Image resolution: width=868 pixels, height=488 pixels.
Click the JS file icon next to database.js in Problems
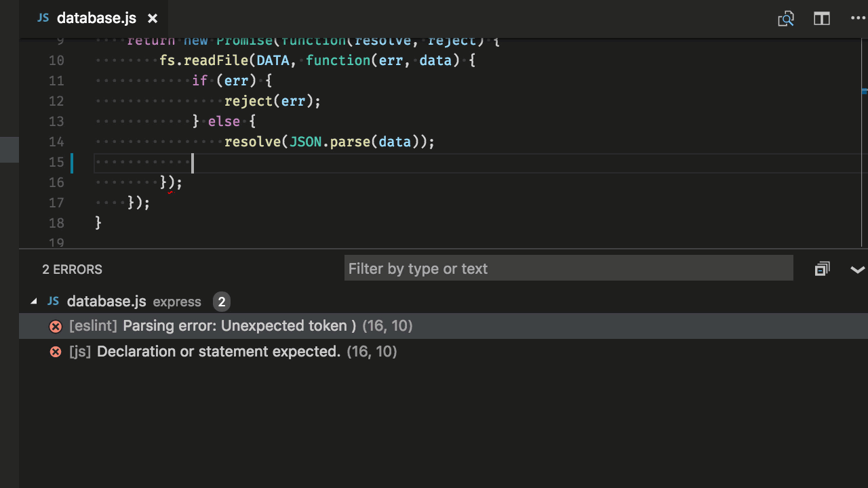click(53, 301)
